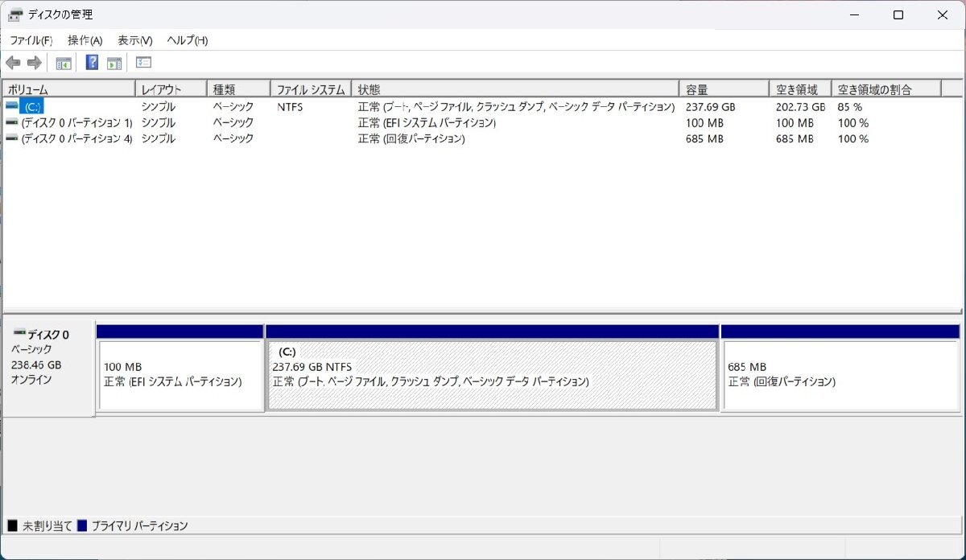Click the forward navigation arrow

point(32,62)
